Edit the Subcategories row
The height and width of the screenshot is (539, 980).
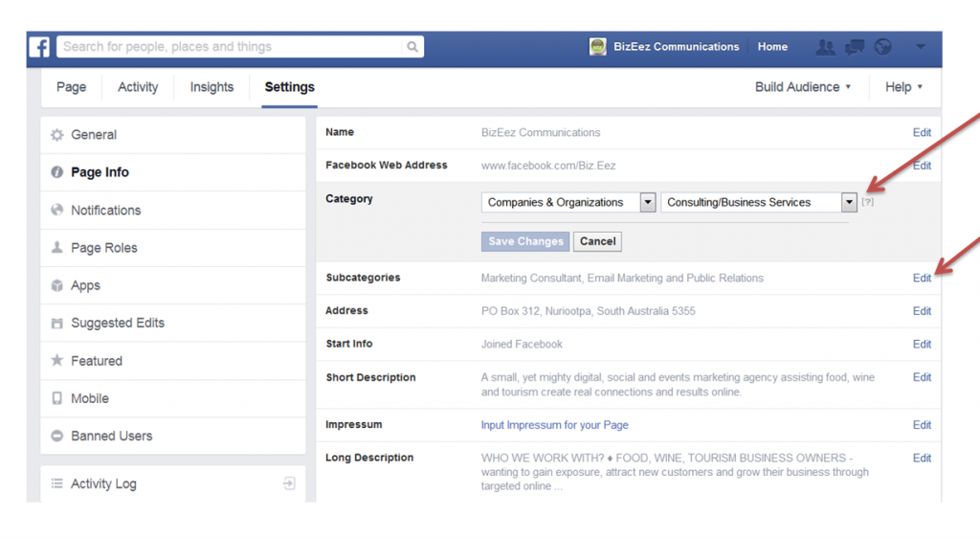pyautogui.click(x=922, y=279)
